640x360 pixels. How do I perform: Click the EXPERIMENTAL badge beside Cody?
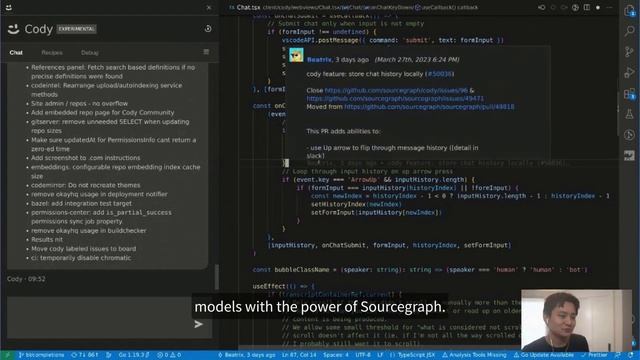(76, 29)
